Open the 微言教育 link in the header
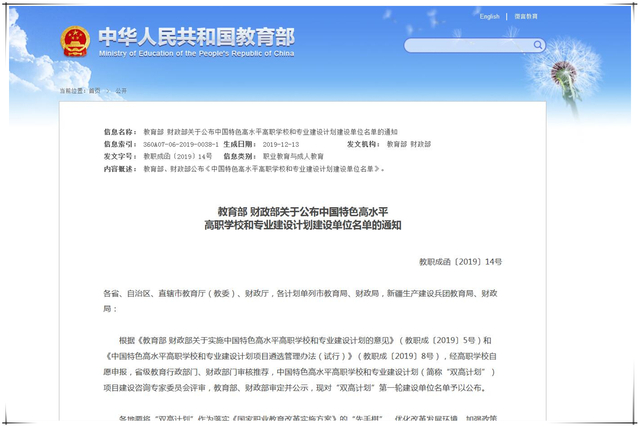The width and height of the screenshot is (639, 427). click(526, 17)
